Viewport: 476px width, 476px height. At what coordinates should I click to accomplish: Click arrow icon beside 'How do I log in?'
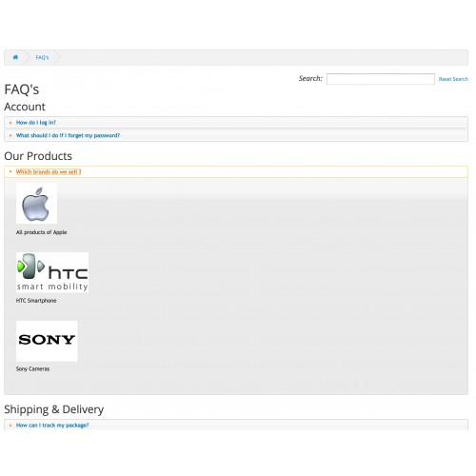coord(10,123)
